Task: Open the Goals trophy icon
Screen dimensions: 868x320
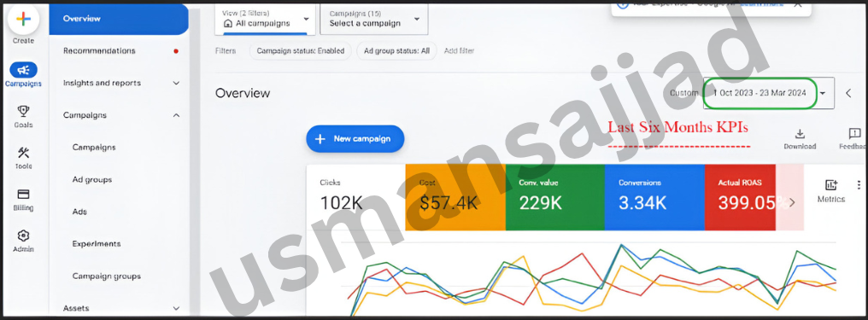Action: pos(23,112)
